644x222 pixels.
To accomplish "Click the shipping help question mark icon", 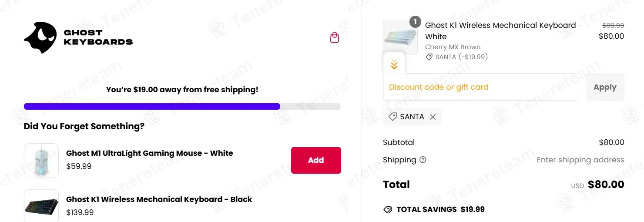I will [423, 160].
